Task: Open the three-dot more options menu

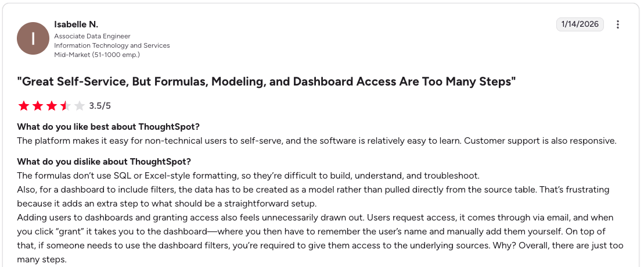Action: 618,24
